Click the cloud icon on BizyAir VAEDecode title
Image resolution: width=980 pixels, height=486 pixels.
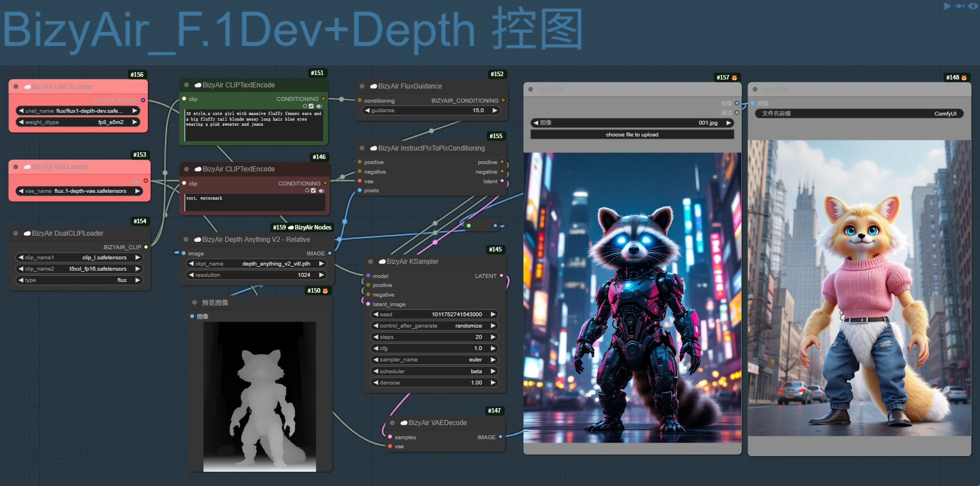[404, 423]
